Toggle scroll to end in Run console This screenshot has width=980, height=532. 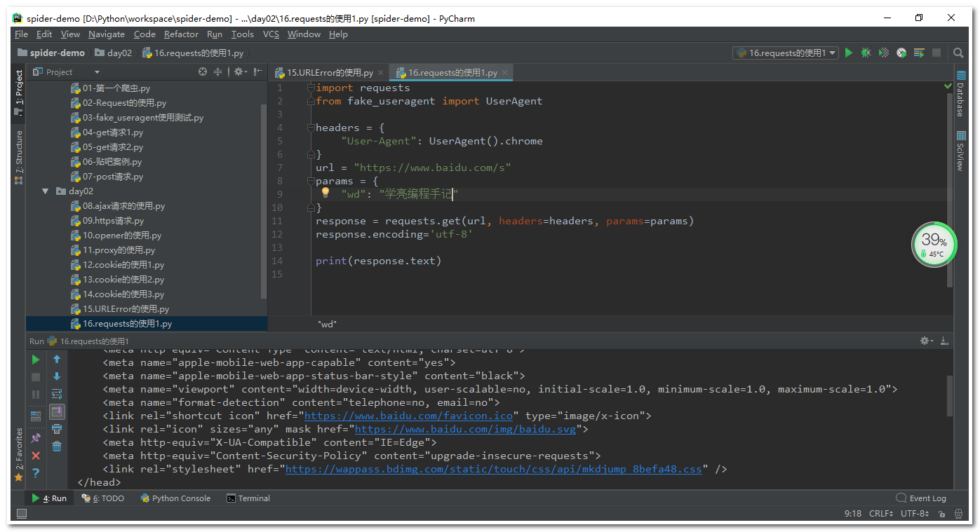point(57,411)
